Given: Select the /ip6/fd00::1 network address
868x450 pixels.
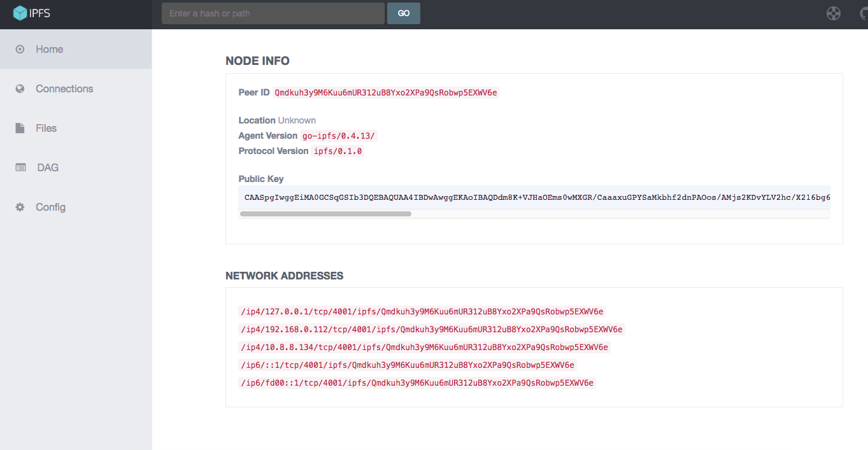Looking at the screenshot, I should tap(416, 383).
